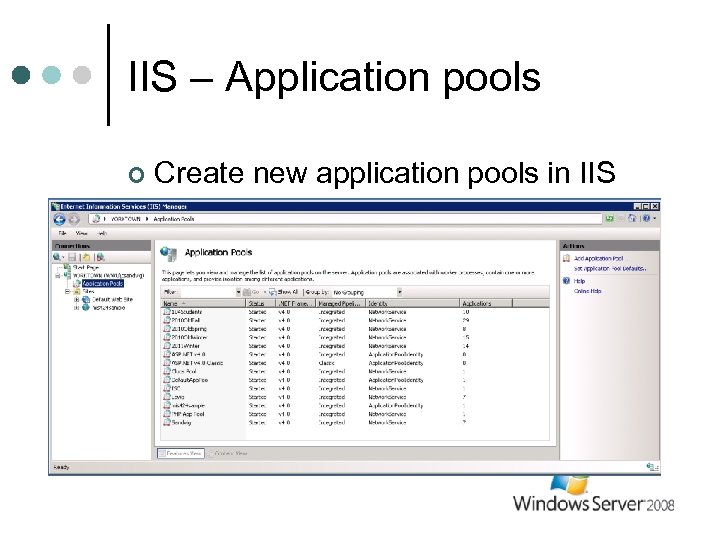The height and width of the screenshot is (540, 720).
Task: Open the File menu
Action: click(x=62, y=233)
